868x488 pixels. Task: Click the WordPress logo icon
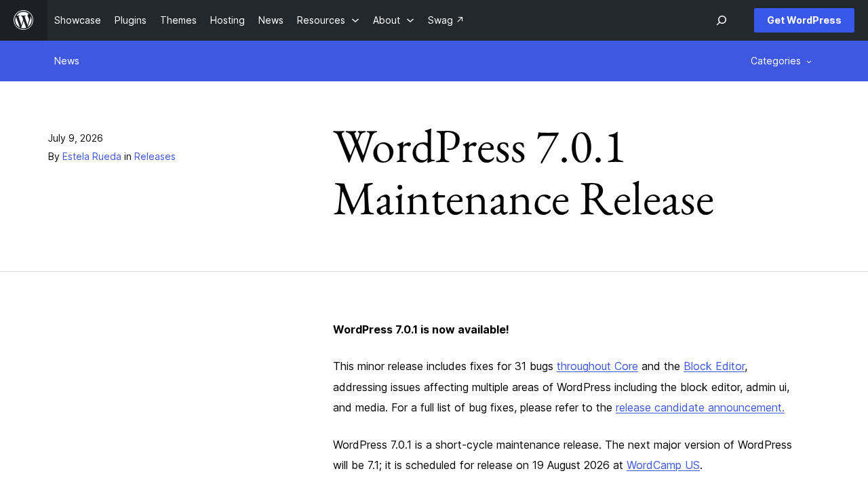pyautogui.click(x=24, y=20)
